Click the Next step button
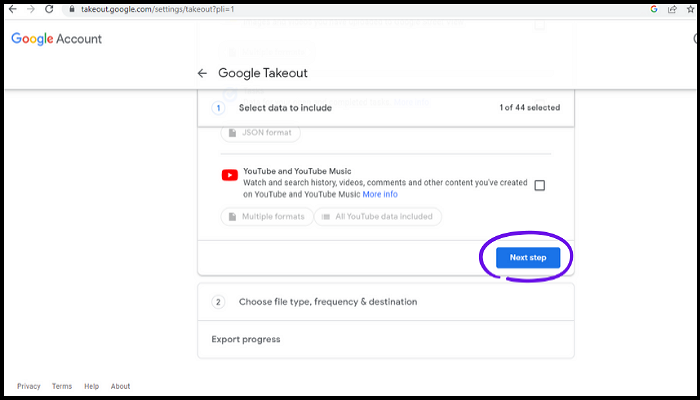Screen dimensions: 700x400 click(x=527, y=257)
